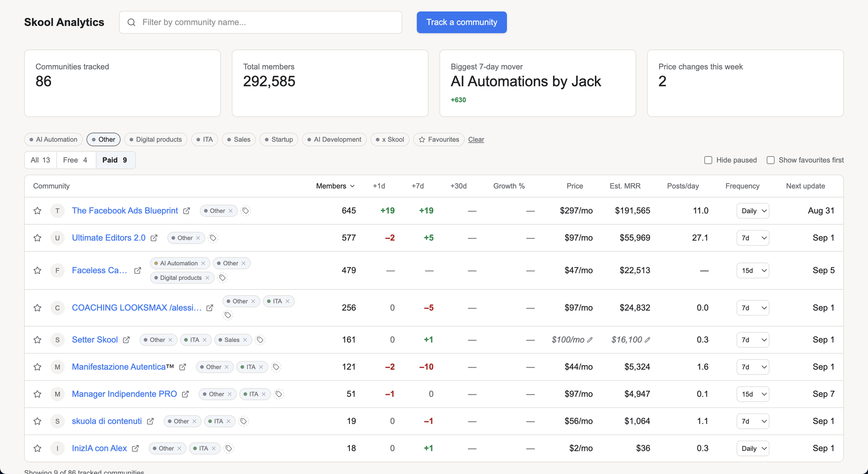868x474 pixels.
Task: Star The Facebook Ads Blueprint as favourite
Action: [x=38, y=211]
